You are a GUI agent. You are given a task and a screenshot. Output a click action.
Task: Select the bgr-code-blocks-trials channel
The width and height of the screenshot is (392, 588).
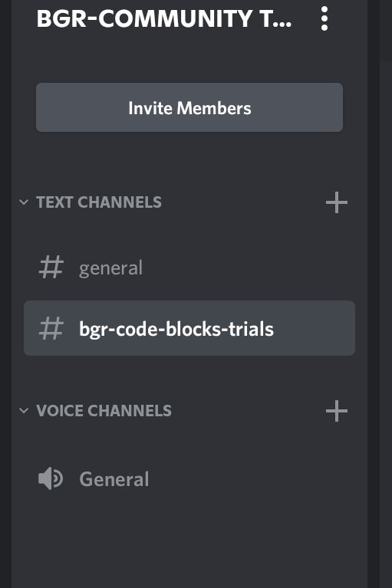click(189, 328)
